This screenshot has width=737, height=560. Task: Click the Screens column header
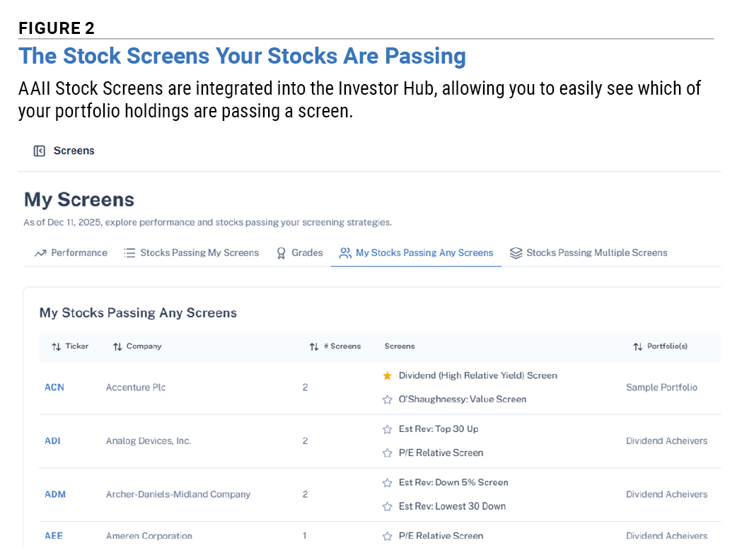click(400, 346)
